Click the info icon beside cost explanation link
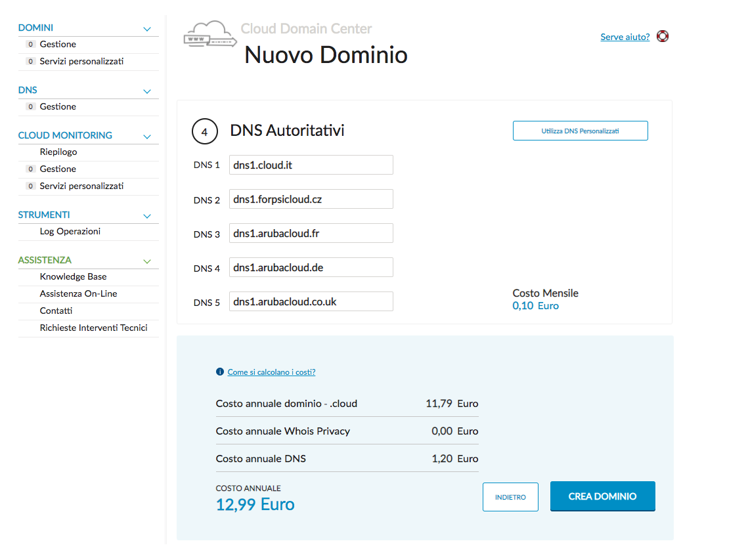The image size is (748, 560). pyautogui.click(x=219, y=372)
